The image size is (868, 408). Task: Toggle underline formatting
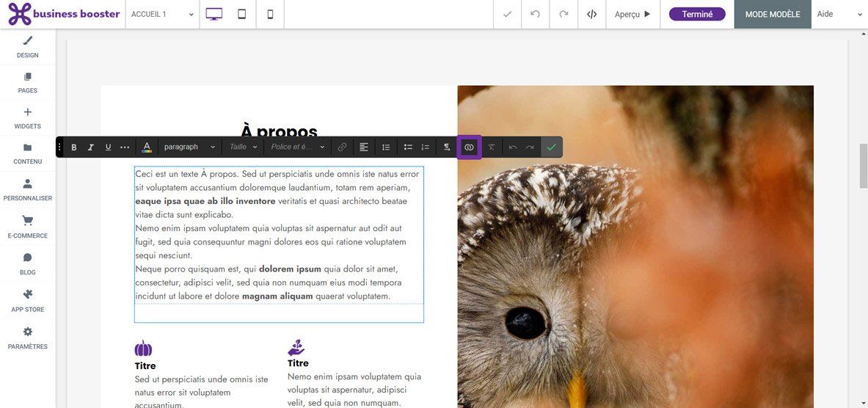point(108,147)
